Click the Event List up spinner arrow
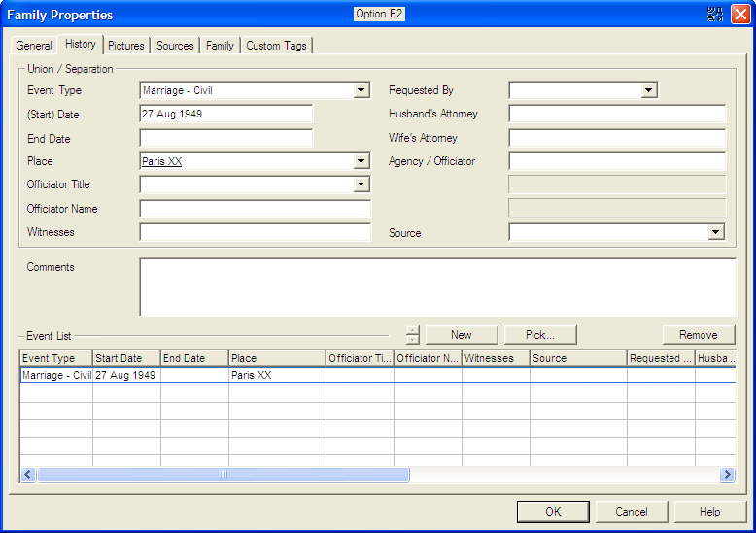Screen dimensions: 756x533 click(x=413, y=330)
